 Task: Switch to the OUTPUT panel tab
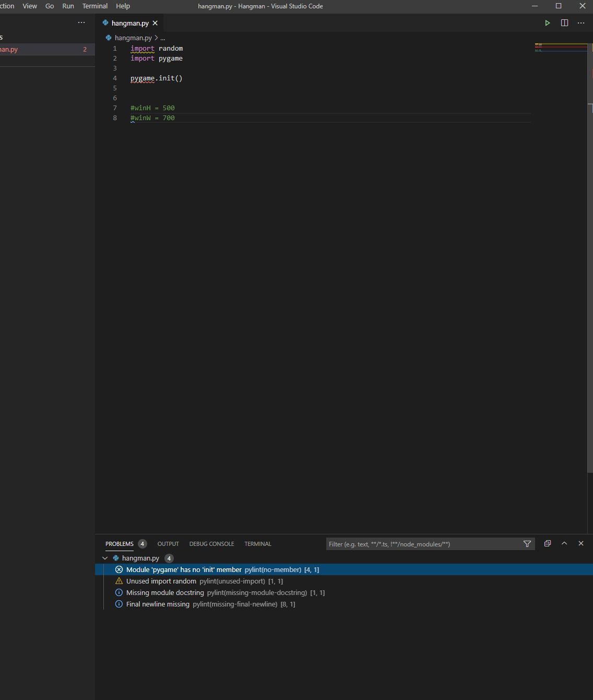point(168,544)
